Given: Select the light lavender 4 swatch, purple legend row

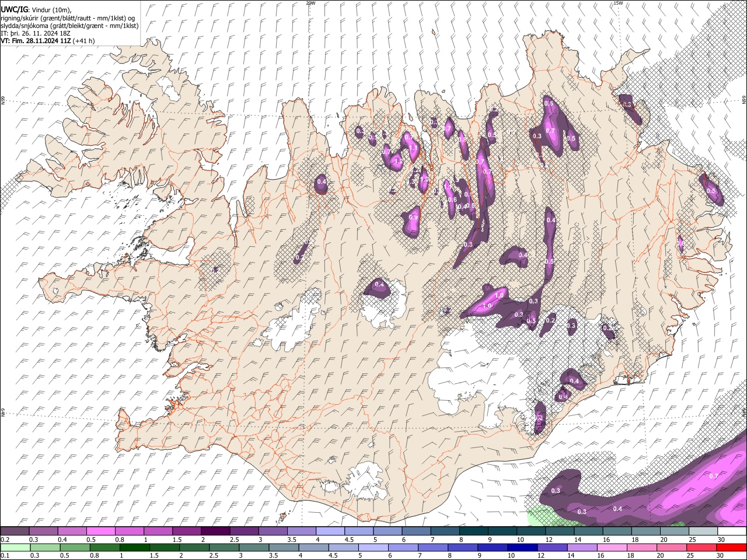Looking at the screenshot, I should [x=330, y=531].
